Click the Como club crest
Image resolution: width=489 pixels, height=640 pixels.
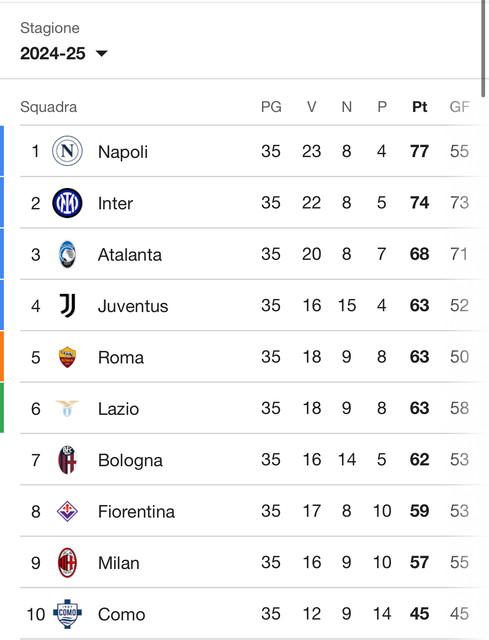tap(67, 614)
